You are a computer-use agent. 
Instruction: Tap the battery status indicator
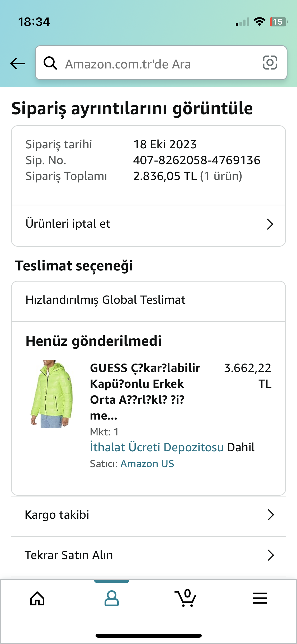278,22
